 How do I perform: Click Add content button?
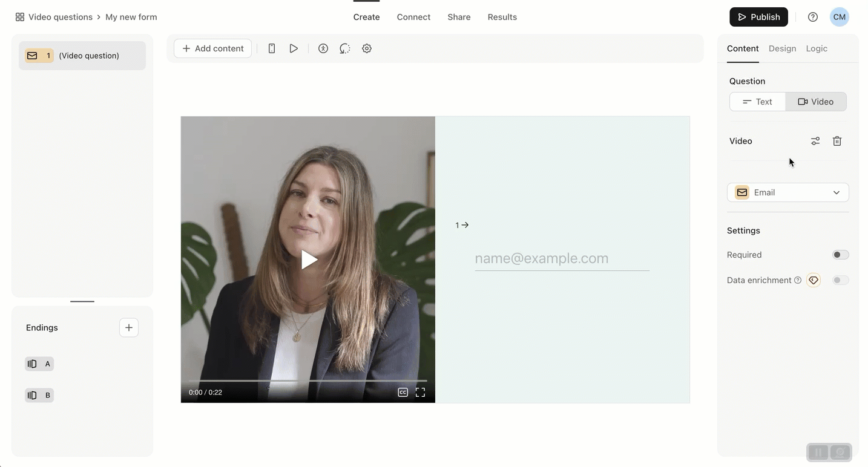tap(213, 48)
